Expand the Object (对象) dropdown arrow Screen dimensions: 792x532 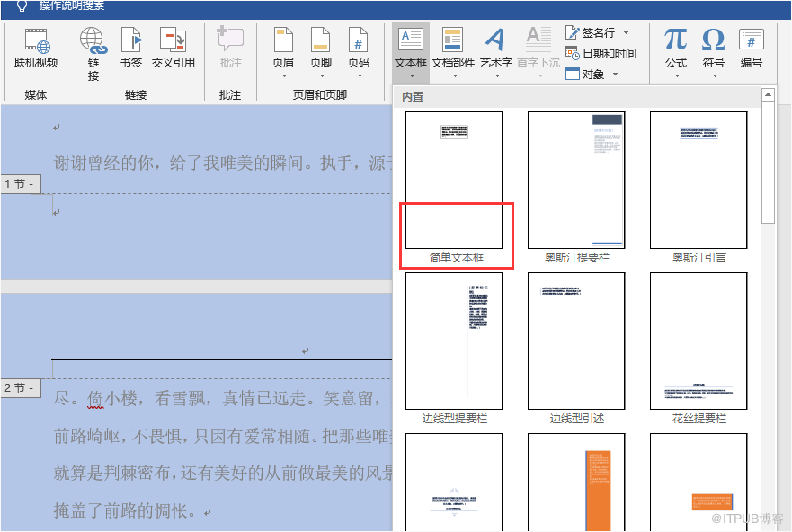615,75
